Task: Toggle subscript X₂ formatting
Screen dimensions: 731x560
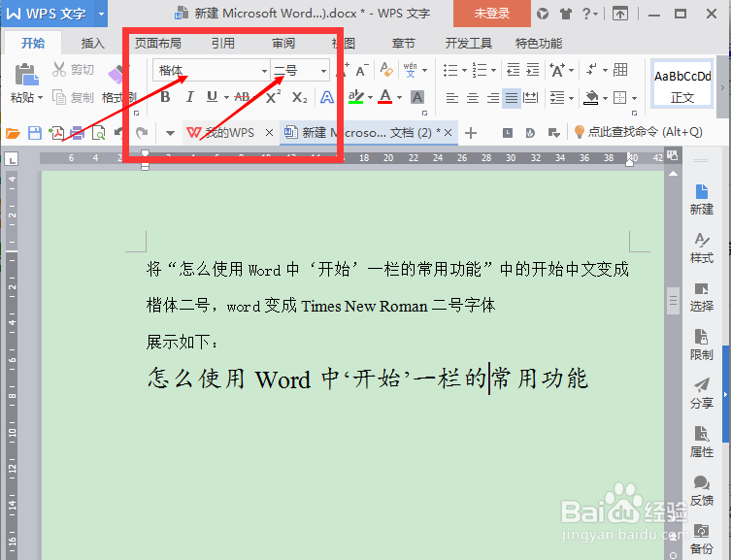Action: [299, 97]
